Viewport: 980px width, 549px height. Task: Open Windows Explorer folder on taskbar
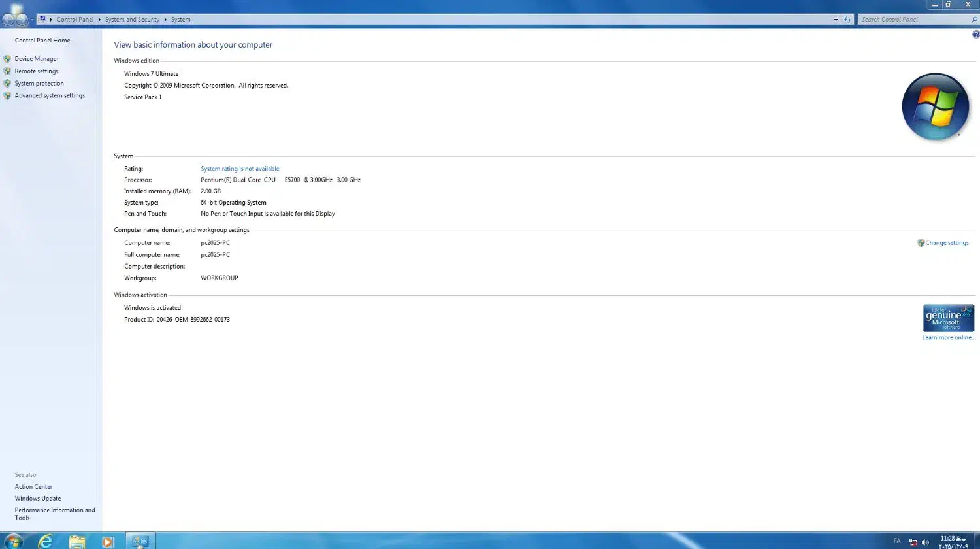click(77, 541)
